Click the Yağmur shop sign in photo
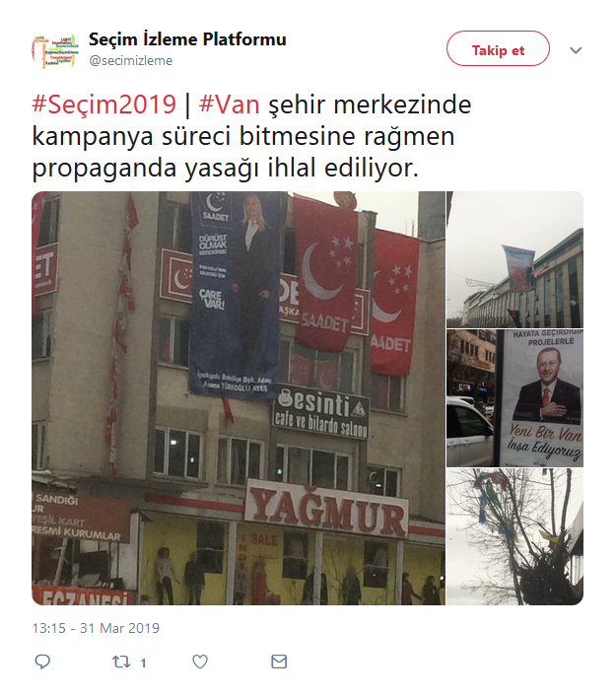 326,510
